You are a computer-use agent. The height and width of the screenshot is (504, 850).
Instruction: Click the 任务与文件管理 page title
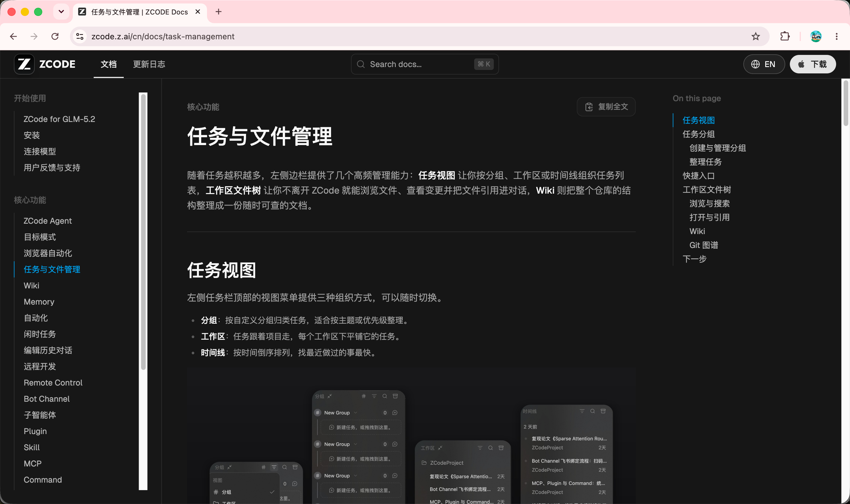coord(260,136)
